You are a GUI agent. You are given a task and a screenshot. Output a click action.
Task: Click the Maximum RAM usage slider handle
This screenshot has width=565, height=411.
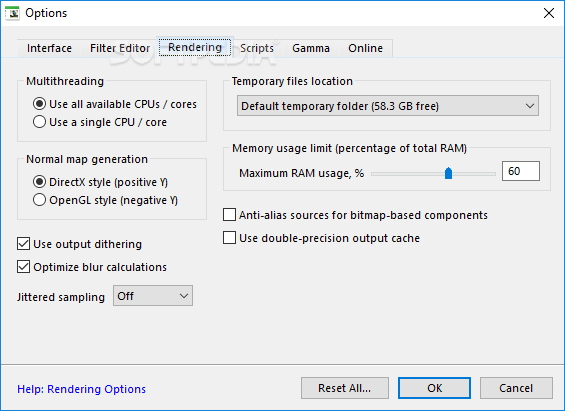click(448, 173)
